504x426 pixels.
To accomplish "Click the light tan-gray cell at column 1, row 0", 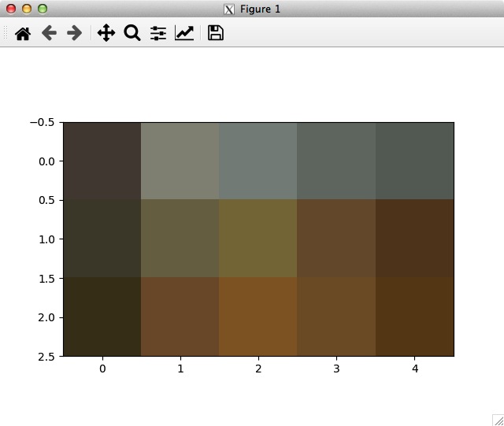I will pyautogui.click(x=180, y=161).
